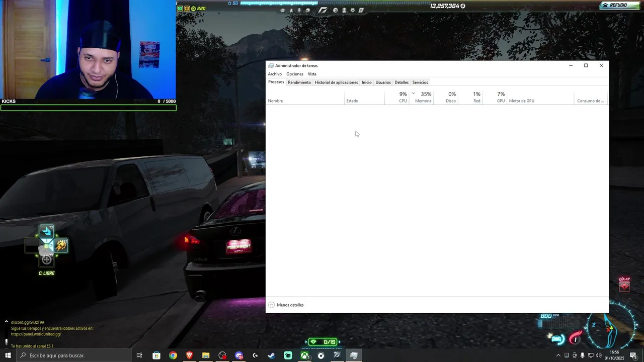Switch to the Rendimiento tab

(299, 82)
